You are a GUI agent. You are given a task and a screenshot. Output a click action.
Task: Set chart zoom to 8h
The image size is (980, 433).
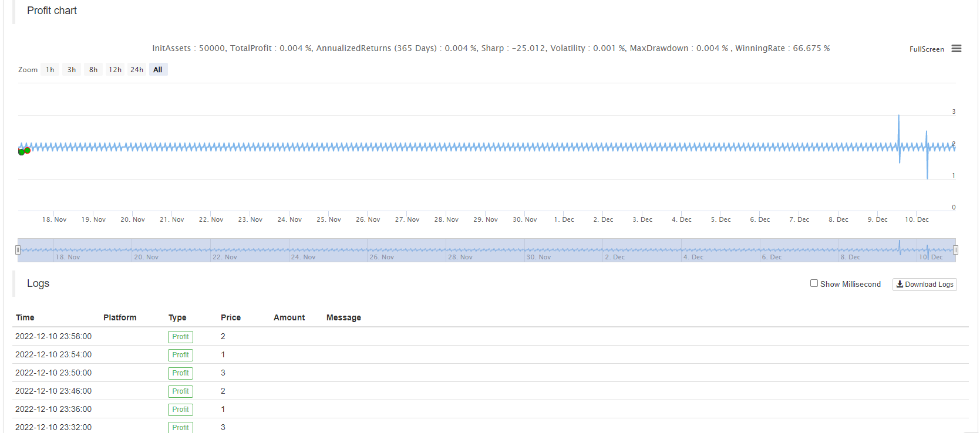[x=93, y=70]
